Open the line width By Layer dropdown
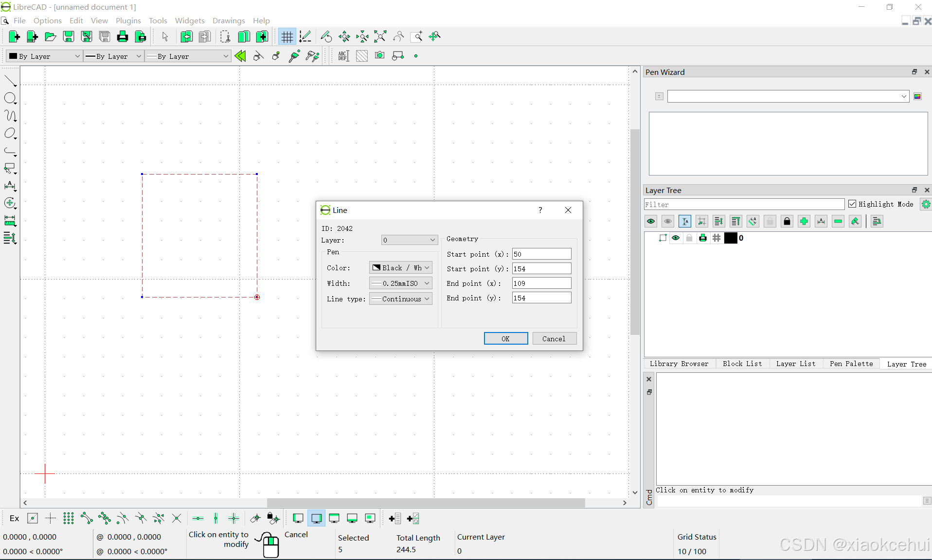The width and height of the screenshot is (932, 560). point(113,56)
